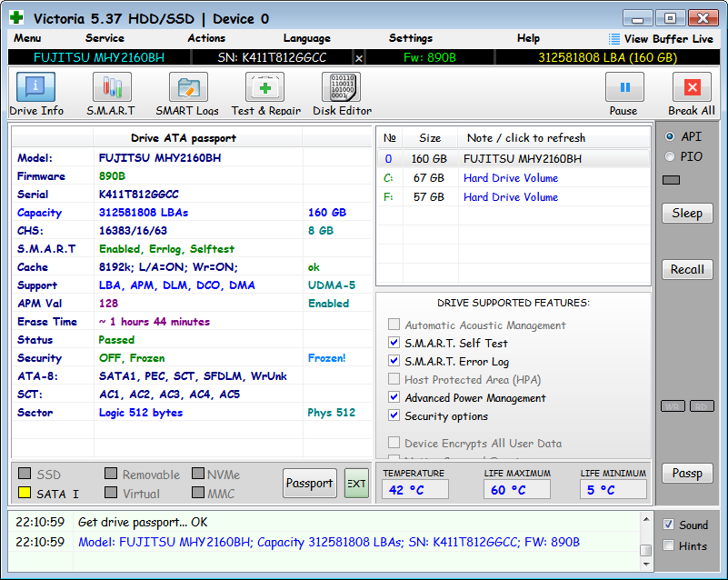Click the 312581808 LBAs capacity value
This screenshot has height=580, width=728.
pos(144,213)
